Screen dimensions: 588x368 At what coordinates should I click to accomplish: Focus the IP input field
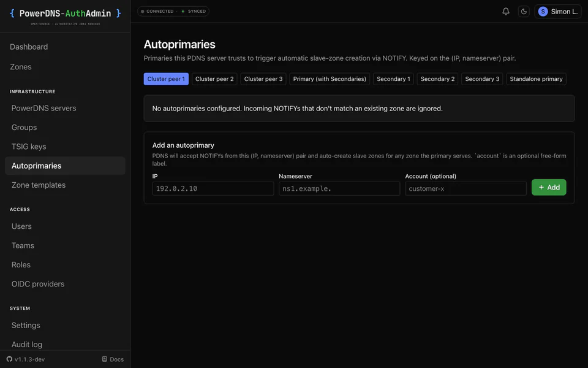213,188
